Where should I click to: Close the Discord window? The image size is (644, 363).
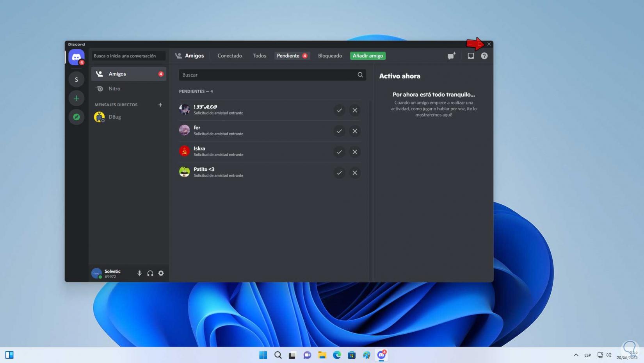click(489, 44)
